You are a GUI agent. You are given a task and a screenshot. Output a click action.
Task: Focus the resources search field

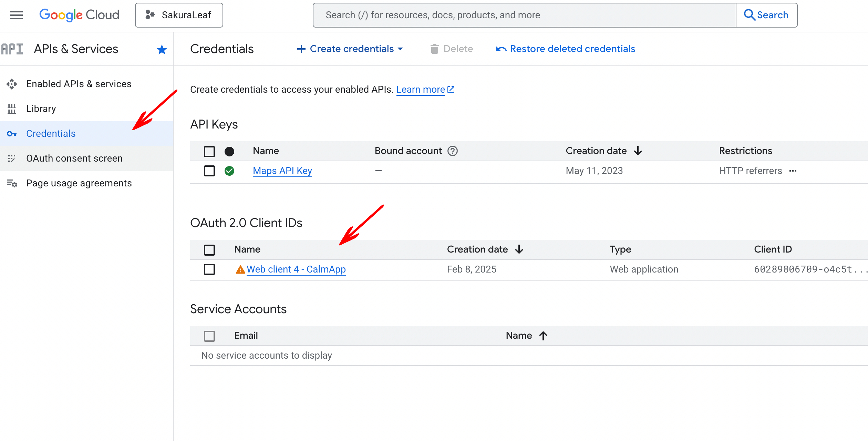524,15
